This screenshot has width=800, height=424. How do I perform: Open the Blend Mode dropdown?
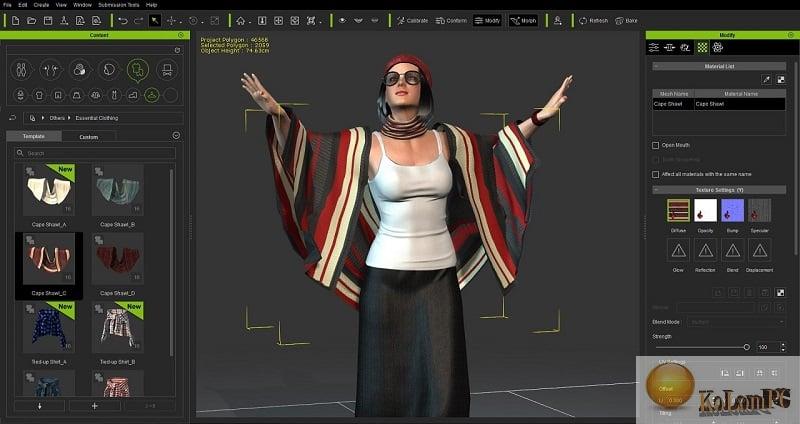pyautogui.click(x=736, y=322)
